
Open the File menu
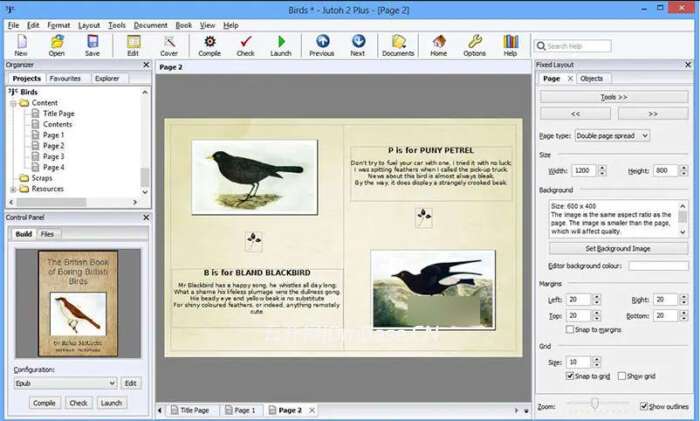pyautogui.click(x=13, y=25)
